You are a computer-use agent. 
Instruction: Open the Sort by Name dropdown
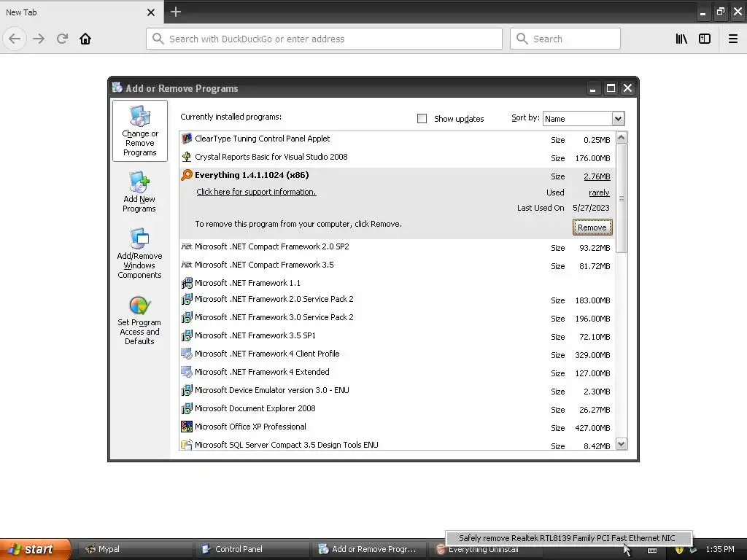pyautogui.click(x=618, y=119)
